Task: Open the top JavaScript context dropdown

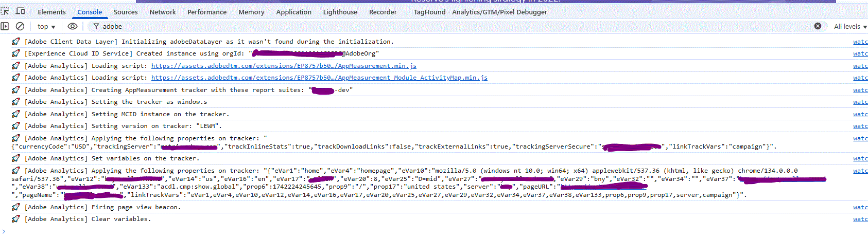Action: (x=46, y=26)
